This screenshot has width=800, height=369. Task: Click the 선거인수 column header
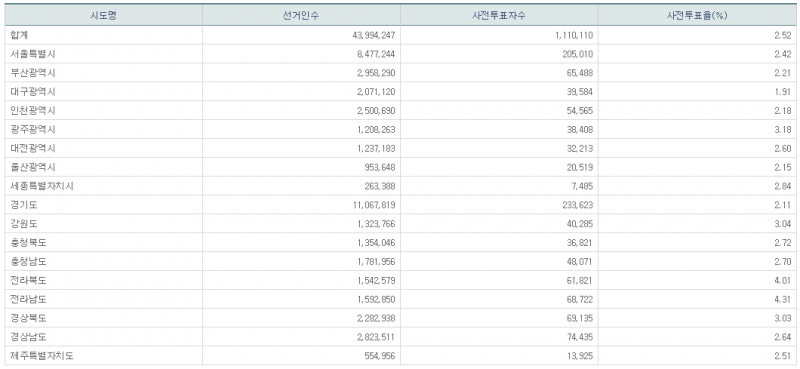(x=301, y=15)
